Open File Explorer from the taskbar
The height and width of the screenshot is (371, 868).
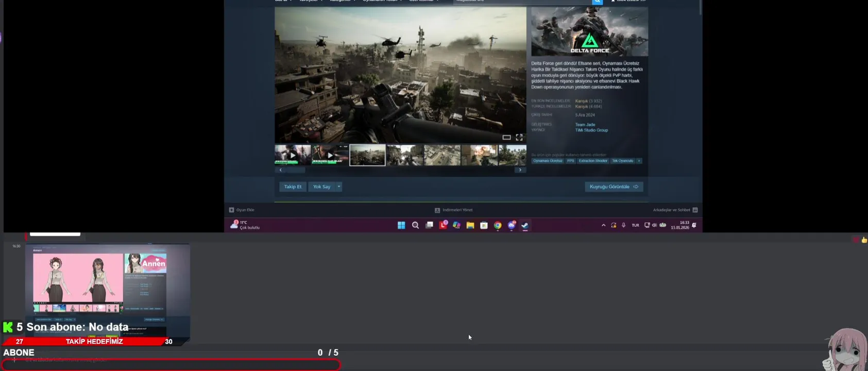(470, 225)
